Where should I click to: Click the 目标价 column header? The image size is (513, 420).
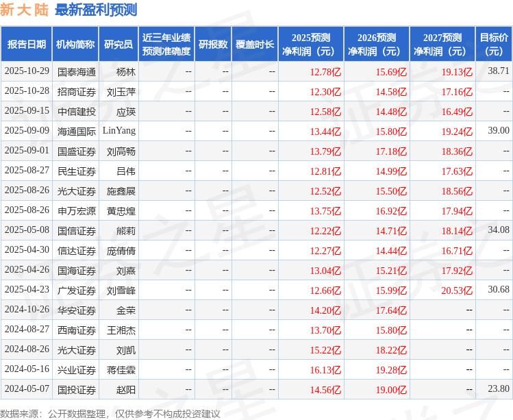[x=494, y=45]
